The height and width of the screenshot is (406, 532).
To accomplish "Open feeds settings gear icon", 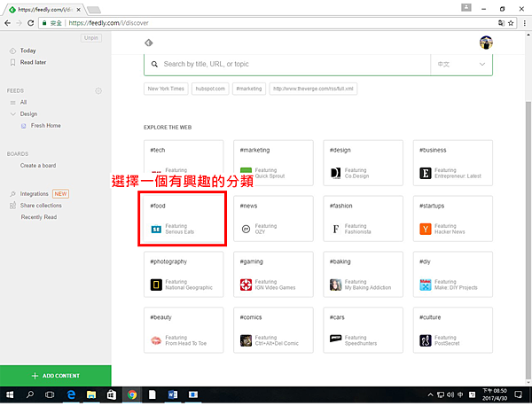I will (98, 91).
